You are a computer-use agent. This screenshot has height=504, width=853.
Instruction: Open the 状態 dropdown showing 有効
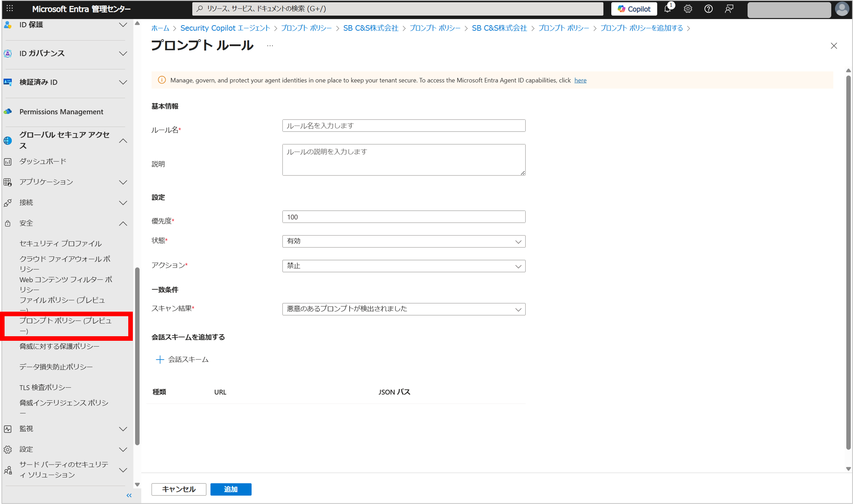click(404, 241)
